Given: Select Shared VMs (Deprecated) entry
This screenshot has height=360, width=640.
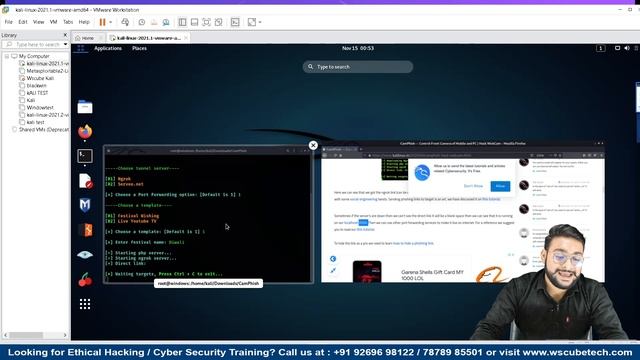Looking at the screenshot, I should click(44, 129).
